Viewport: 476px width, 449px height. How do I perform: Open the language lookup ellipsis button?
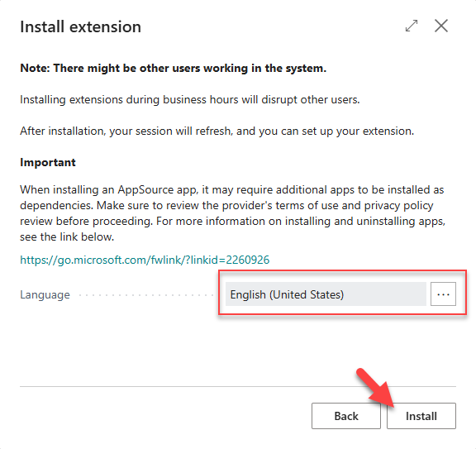tap(443, 294)
